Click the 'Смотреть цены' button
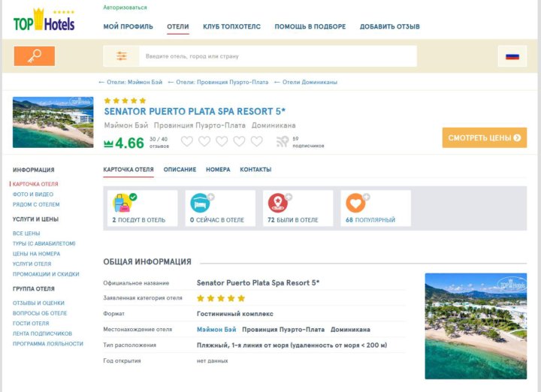Screen dimensions: 541x392 pos(484,138)
